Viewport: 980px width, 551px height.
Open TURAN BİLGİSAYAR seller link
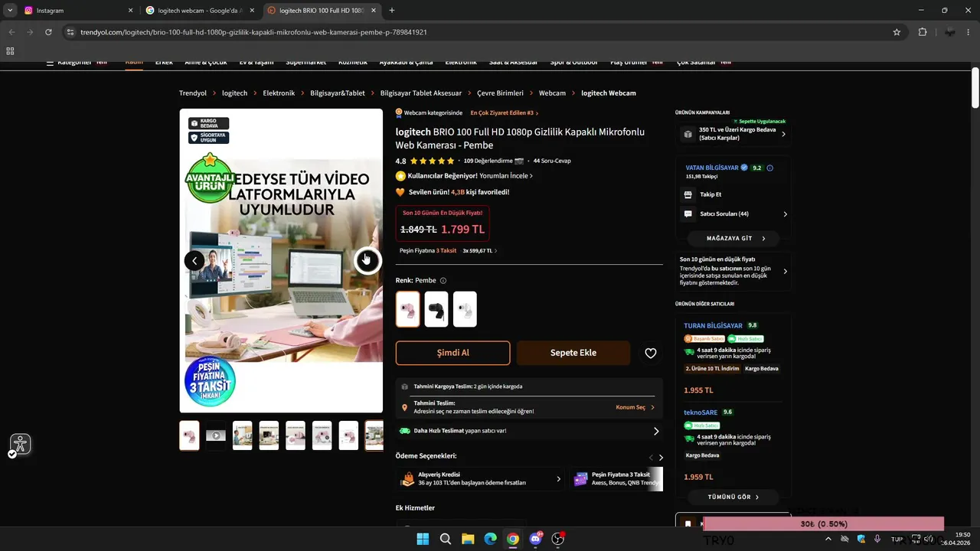pos(713,326)
